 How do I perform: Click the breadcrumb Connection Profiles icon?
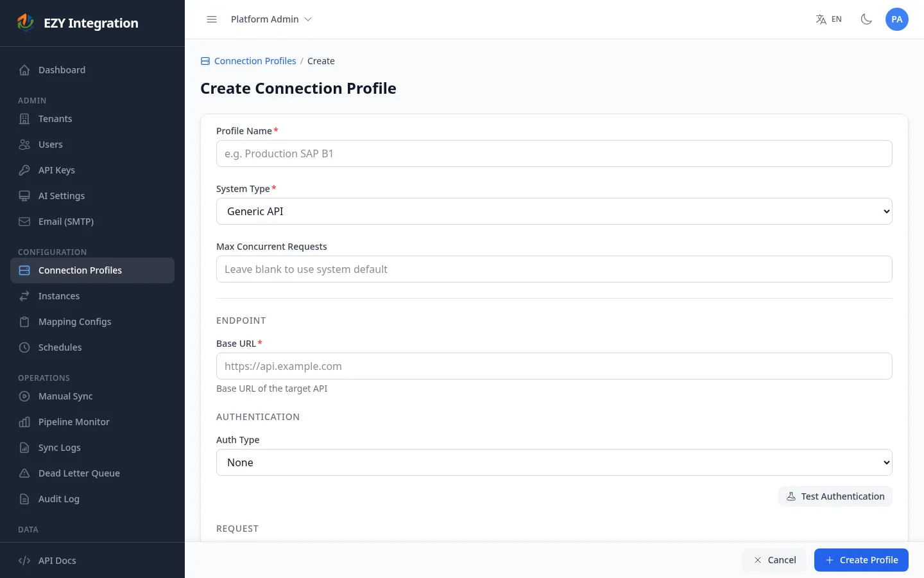205,61
